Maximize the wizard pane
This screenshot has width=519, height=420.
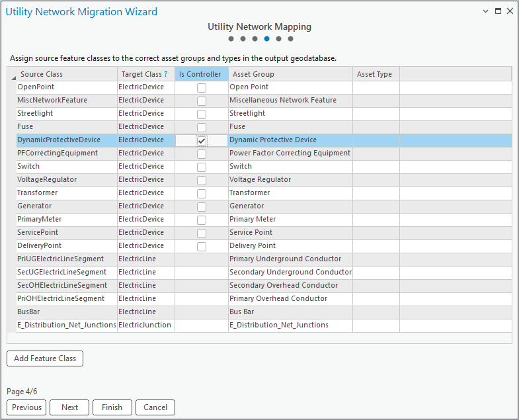tap(498, 11)
